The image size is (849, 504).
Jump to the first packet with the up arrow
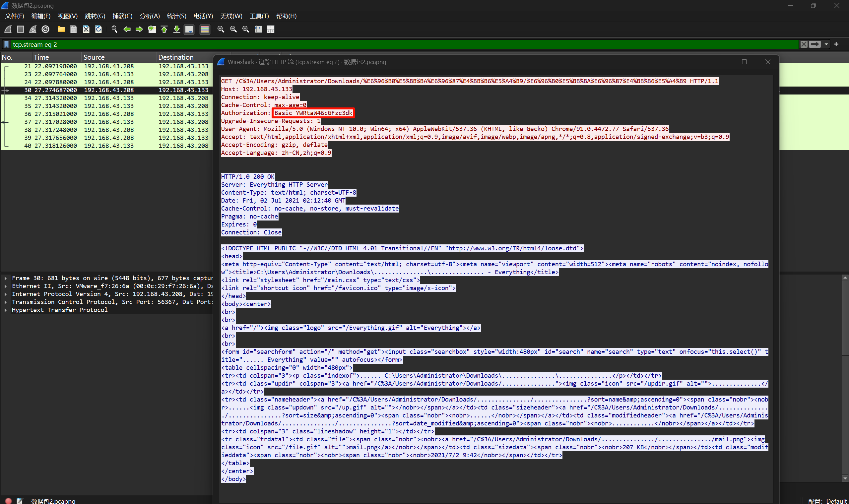[164, 29]
